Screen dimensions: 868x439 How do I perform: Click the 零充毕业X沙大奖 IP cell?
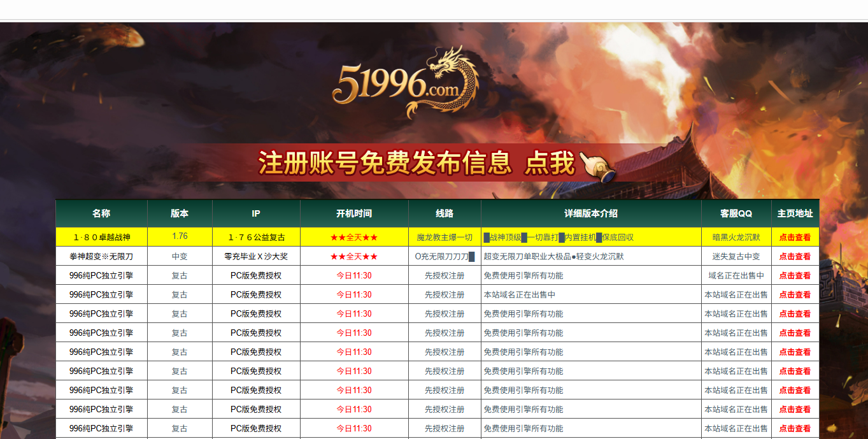click(256, 257)
